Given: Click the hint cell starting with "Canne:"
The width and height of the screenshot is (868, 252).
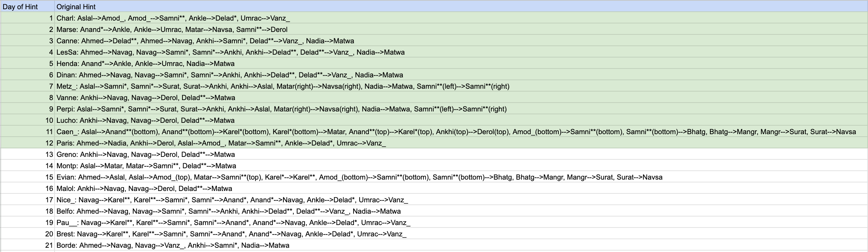Looking at the screenshot, I should (x=461, y=40).
